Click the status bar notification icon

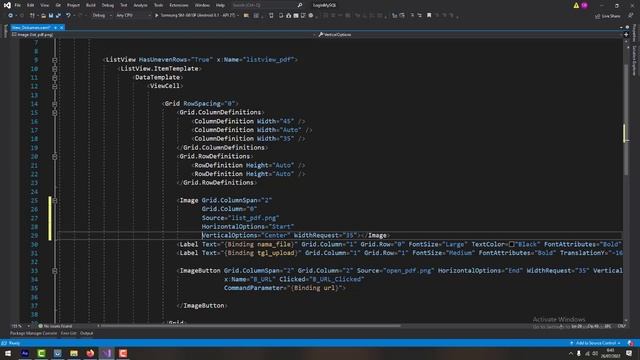click(631, 343)
